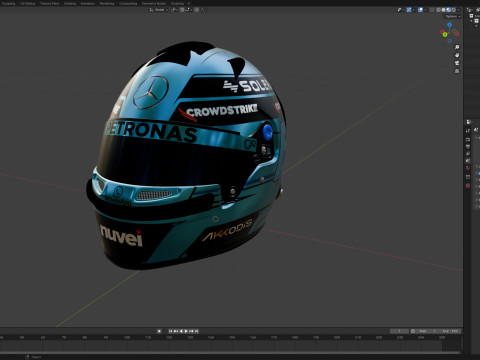Click the green Y axis gizmo handle
Viewport: 480px width, 360px height.
(x=445, y=34)
